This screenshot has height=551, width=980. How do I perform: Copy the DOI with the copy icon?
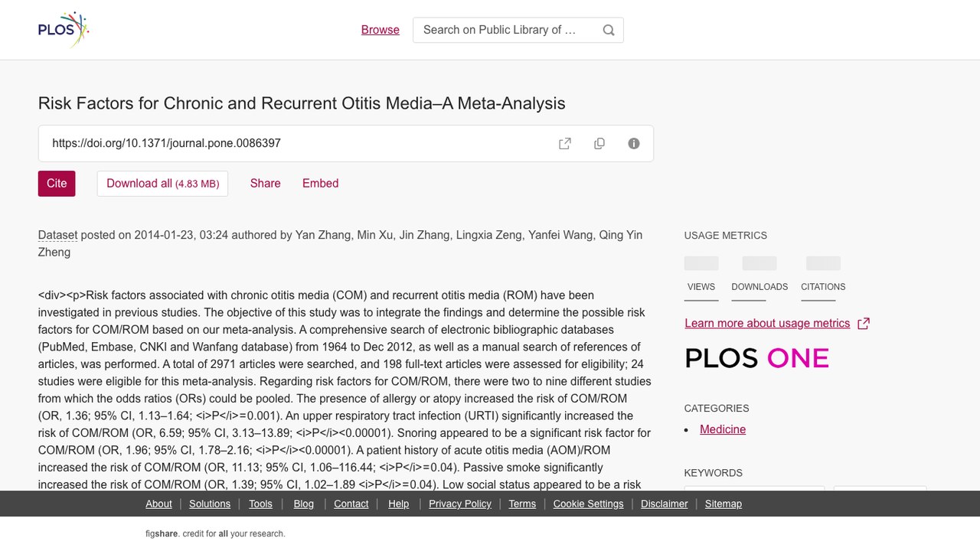tap(599, 143)
